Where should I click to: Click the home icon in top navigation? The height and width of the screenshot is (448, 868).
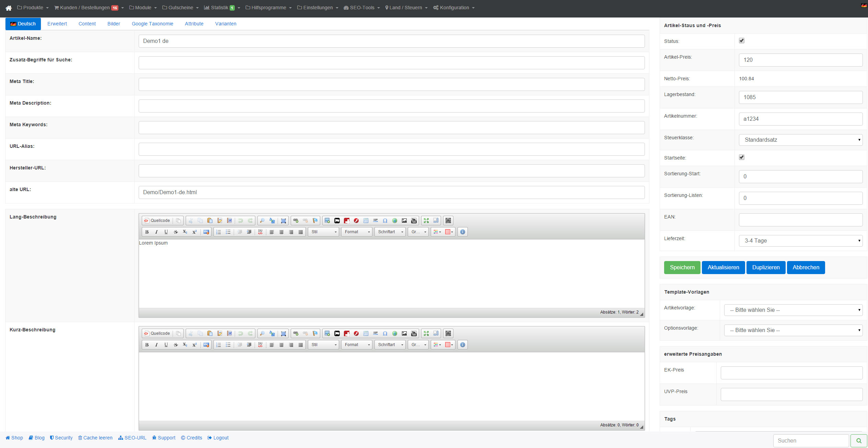click(x=9, y=8)
